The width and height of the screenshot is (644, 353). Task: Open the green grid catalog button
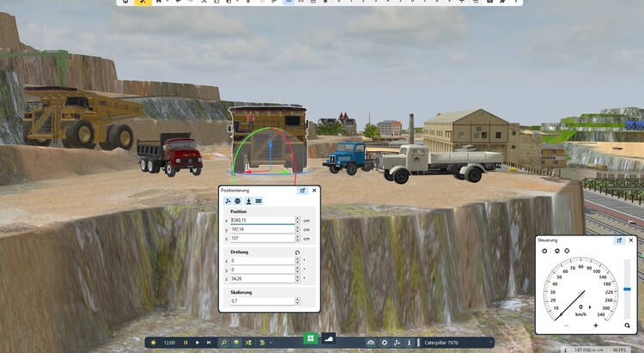311,338
